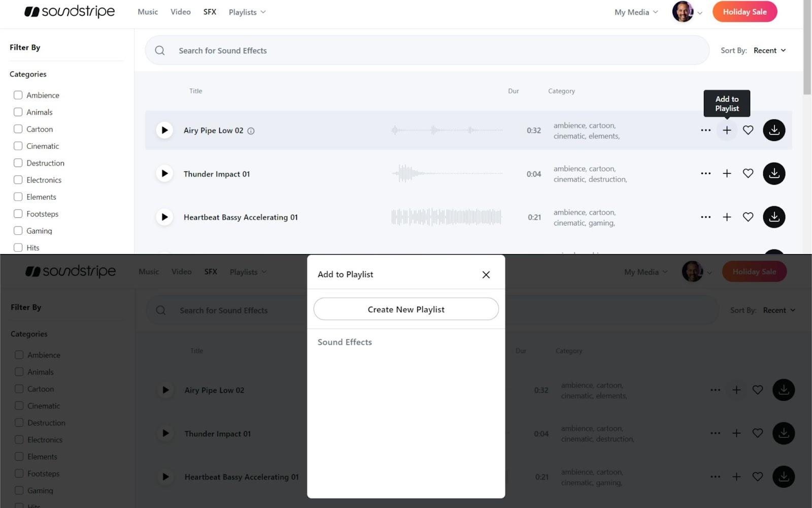Screen dimensions: 812x508
Task: Choose the Sound Effects playlist in the dialog
Action: click(345, 342)
